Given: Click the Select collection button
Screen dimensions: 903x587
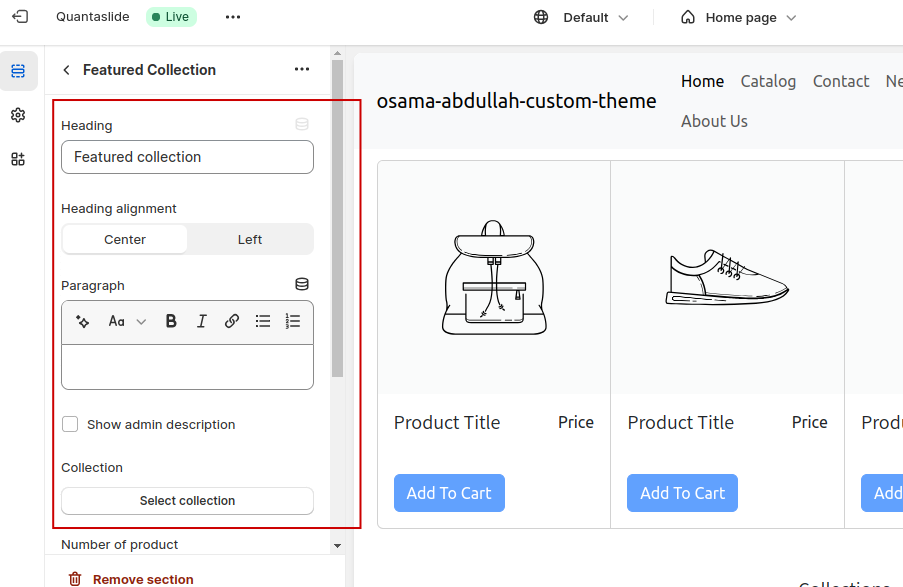Looking at the screenshot, I should [187, 501].
